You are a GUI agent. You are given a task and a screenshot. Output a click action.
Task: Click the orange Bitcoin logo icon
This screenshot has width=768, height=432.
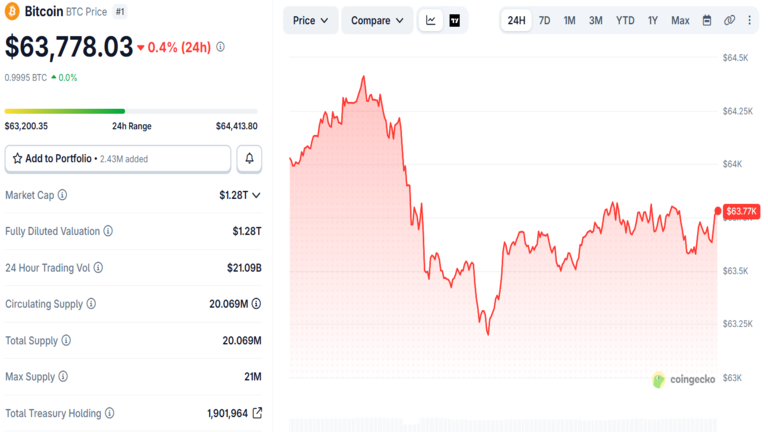click(x=12, y=11)
